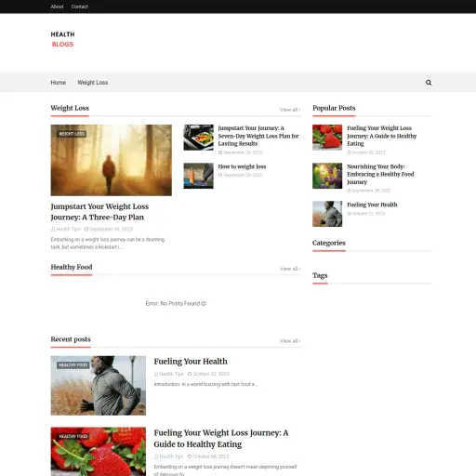The height and width of the screenshot is (476, 476).
Task: Select the Weight Loss nav item
Action: tap(93, 83)
